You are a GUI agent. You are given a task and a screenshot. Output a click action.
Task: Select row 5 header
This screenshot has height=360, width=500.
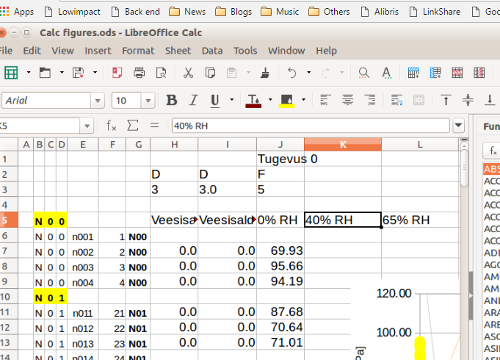pos(8,220)
